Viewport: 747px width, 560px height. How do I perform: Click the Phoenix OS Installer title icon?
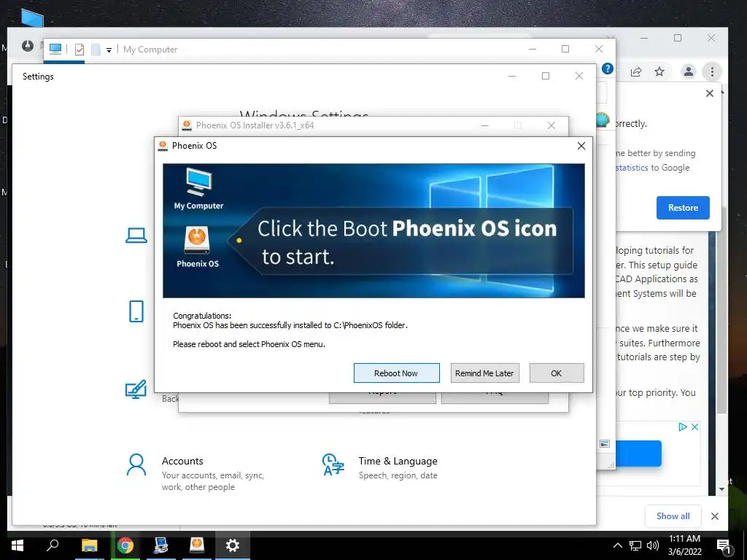point(187,125)
